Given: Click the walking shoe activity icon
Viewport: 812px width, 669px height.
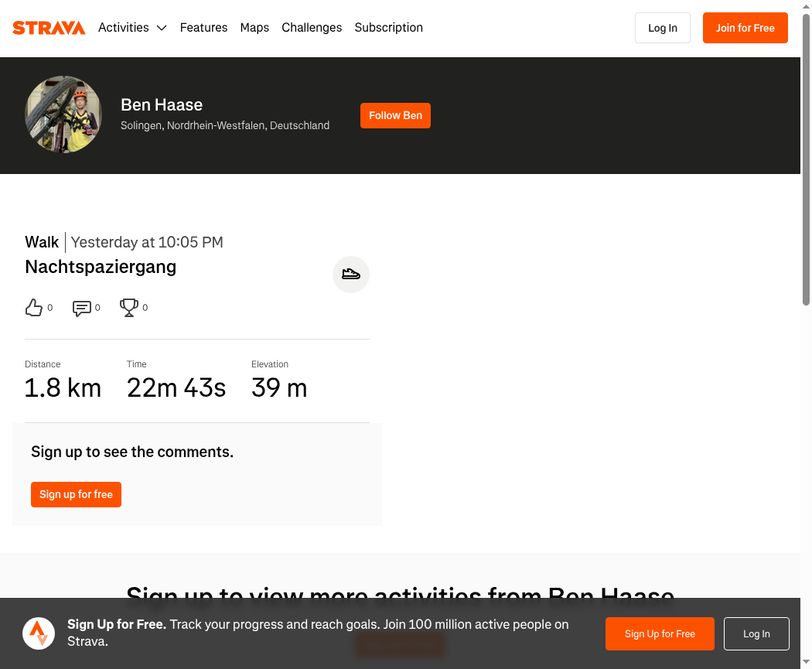Looking at the screenshot, I should click(x=351, y=275).
